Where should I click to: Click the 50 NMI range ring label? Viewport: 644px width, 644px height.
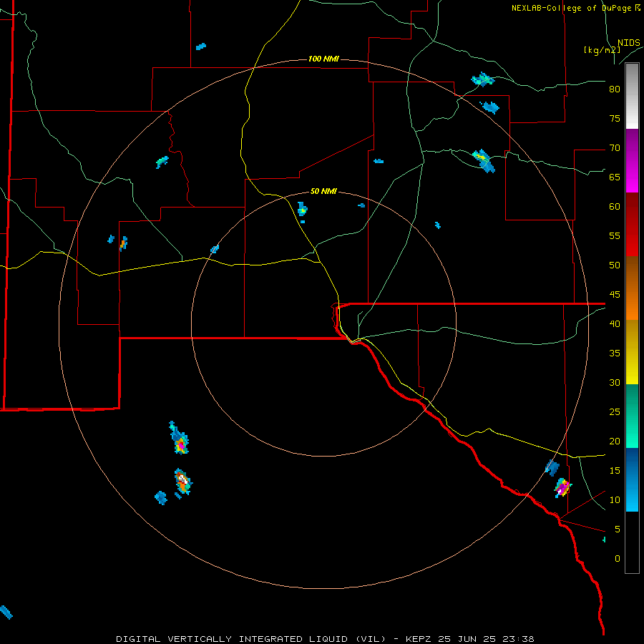323,191
